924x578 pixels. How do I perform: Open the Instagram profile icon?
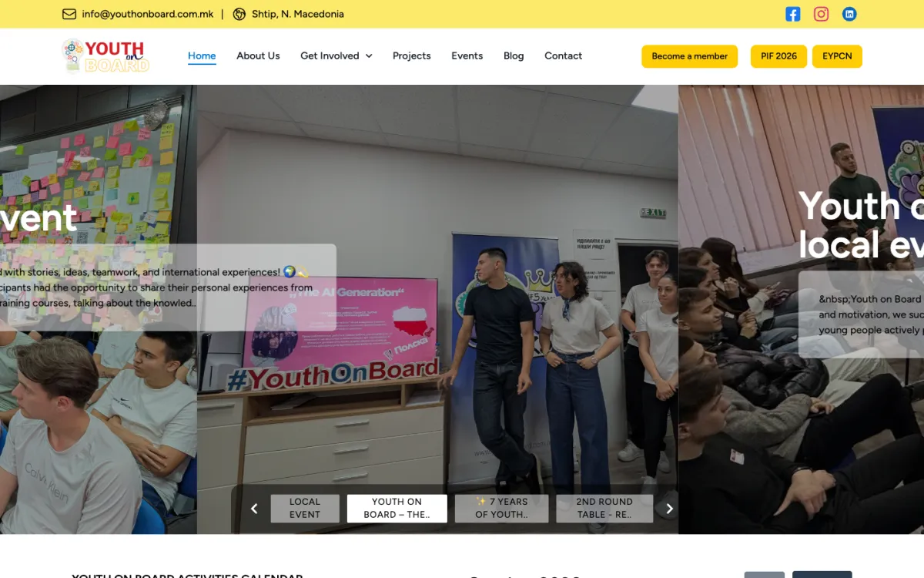click(x=822, y=14)
